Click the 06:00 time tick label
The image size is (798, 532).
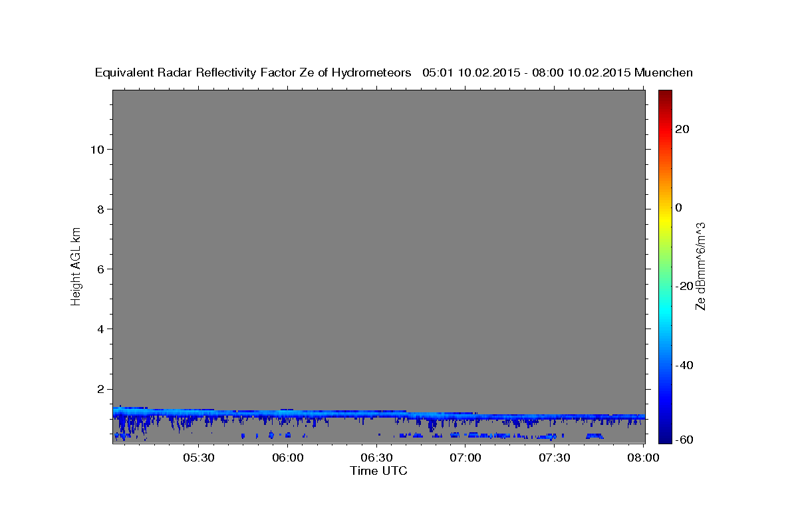click(x=288, y=458)
